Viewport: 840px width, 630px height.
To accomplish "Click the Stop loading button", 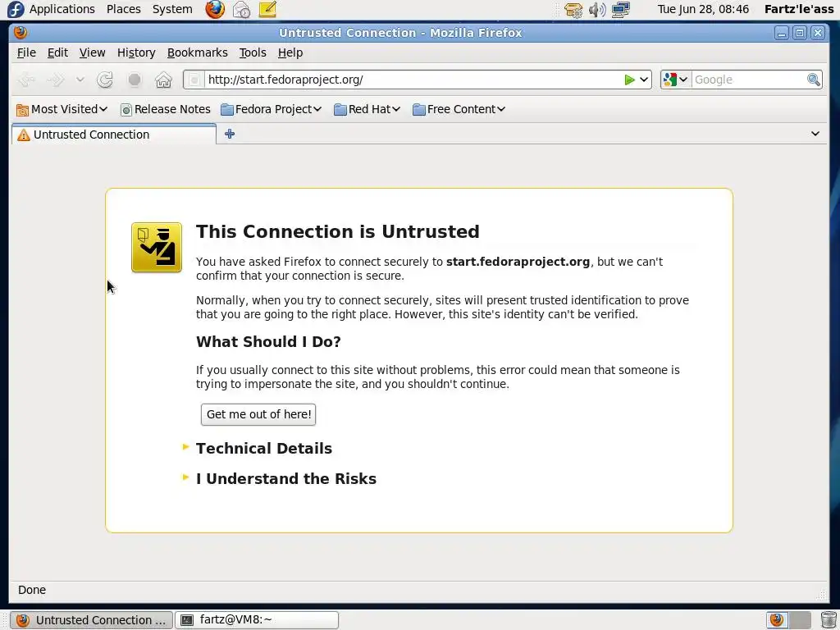I will (135, 80).
